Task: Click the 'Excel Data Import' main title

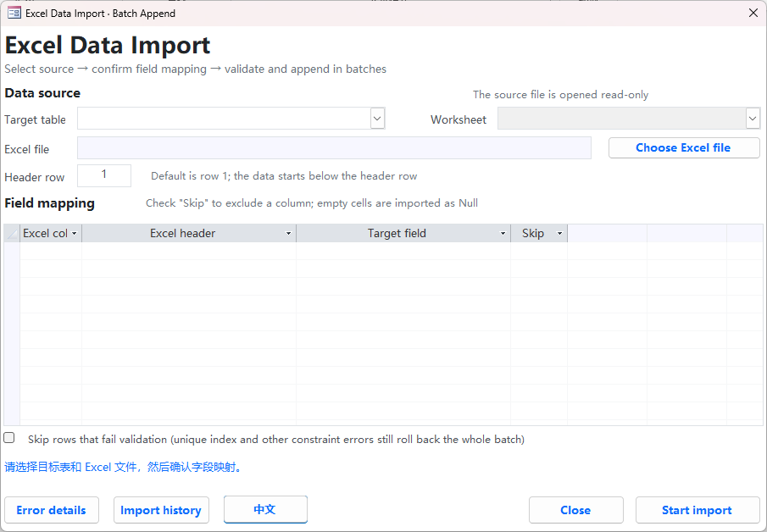Action: 108,46
